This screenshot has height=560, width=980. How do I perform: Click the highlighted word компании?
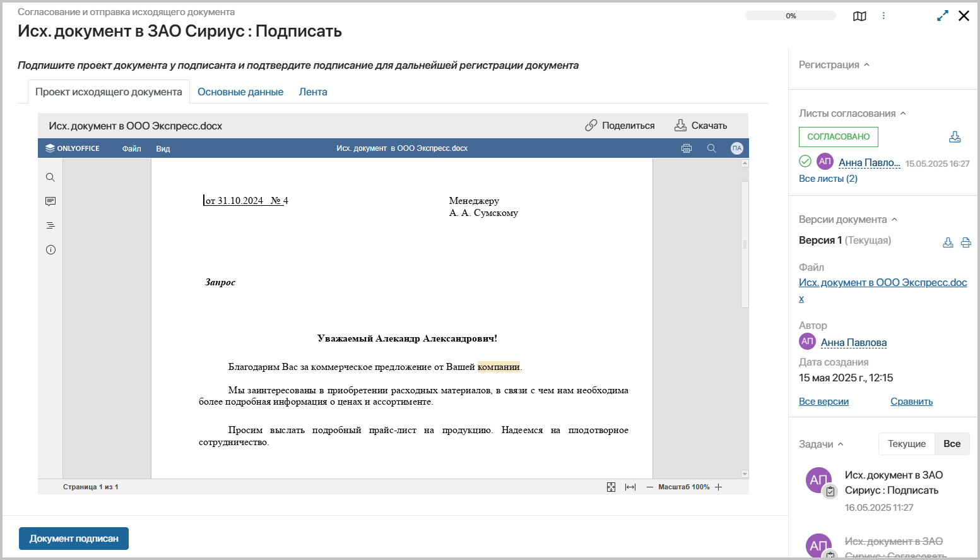[499, 367]
